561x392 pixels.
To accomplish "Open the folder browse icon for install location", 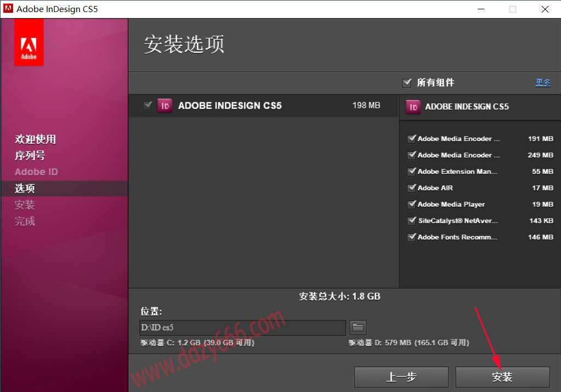I will (358, 327).
